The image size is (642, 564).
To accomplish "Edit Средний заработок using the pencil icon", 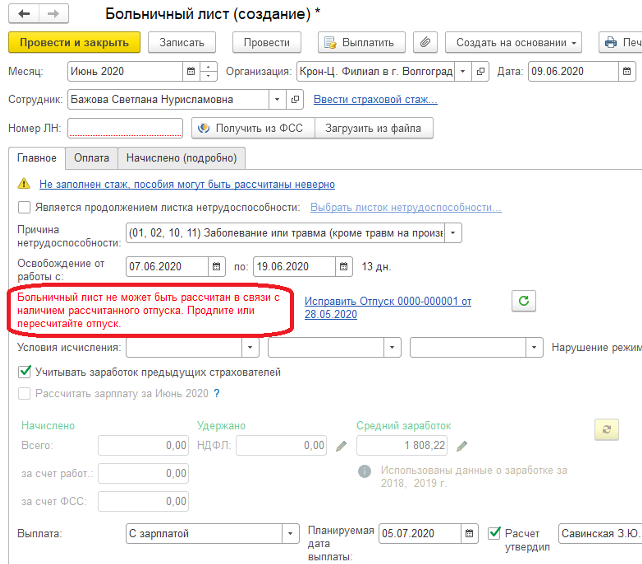I will 461,446.
